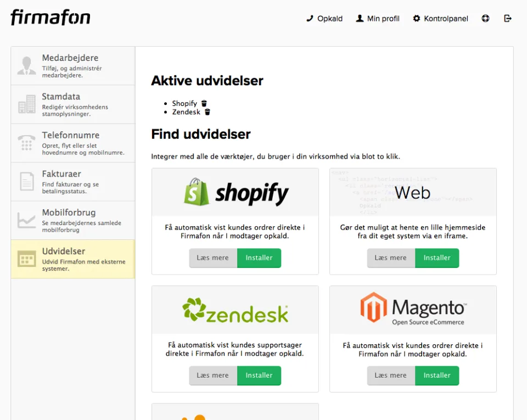Install the Web extension
The image size is (527, 420).
tap(437, 257)
